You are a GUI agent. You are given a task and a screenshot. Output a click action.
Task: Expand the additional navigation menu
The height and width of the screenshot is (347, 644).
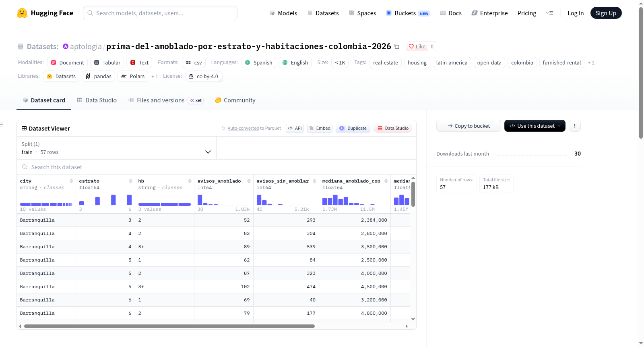click(549, 13)
